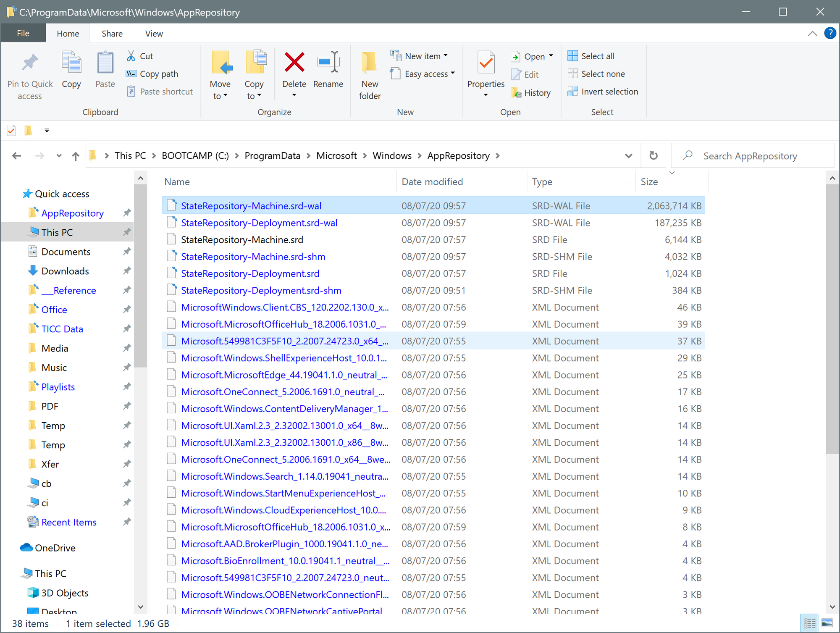Click navigation pane scroll down arrow
The width and height of the screenshot is (840, 633).
tap(141, 607)
